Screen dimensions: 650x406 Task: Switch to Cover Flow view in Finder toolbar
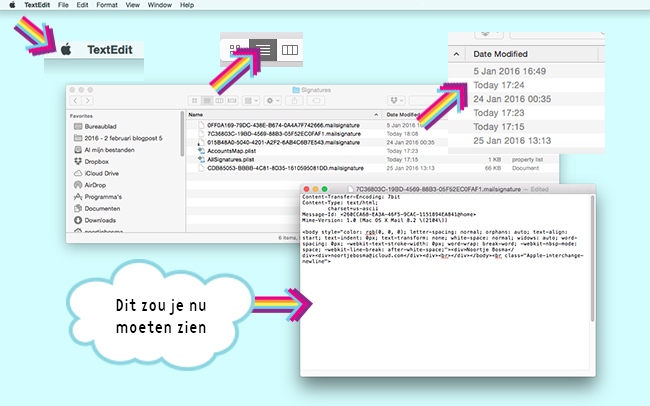coord(232,100)
